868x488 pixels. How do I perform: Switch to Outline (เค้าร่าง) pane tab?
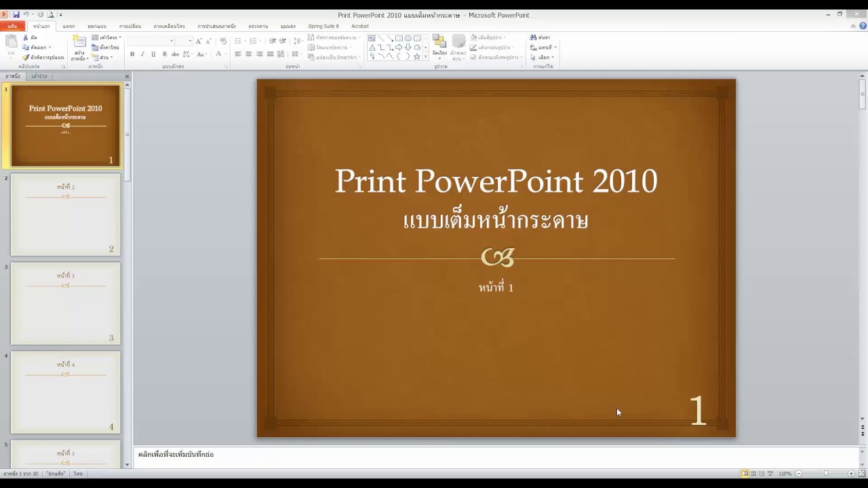click(39, 76)
